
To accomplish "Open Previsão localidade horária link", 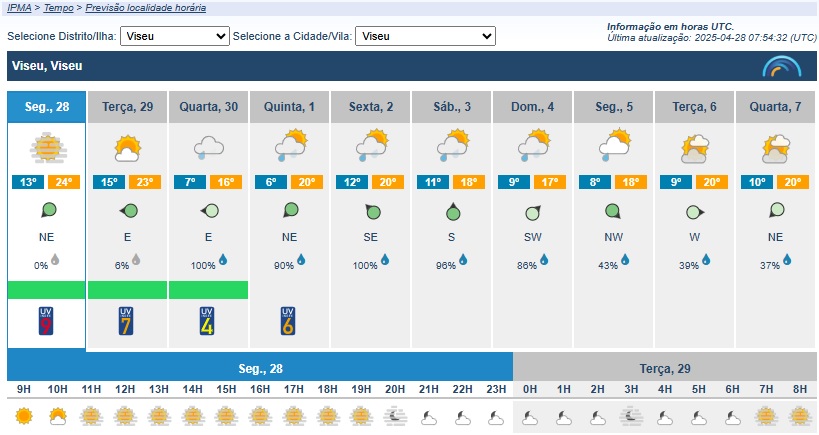I will pyautogui.click(x=146, y=8).
